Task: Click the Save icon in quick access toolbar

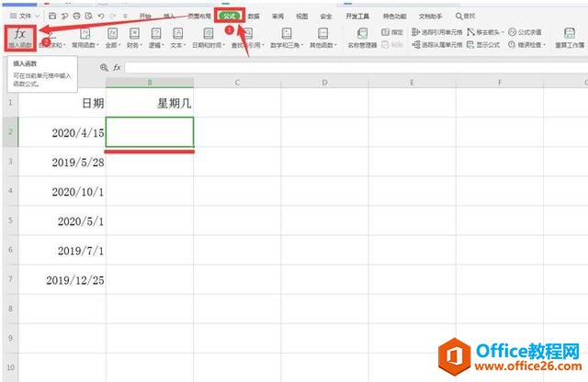Action: tap(52, 17)
